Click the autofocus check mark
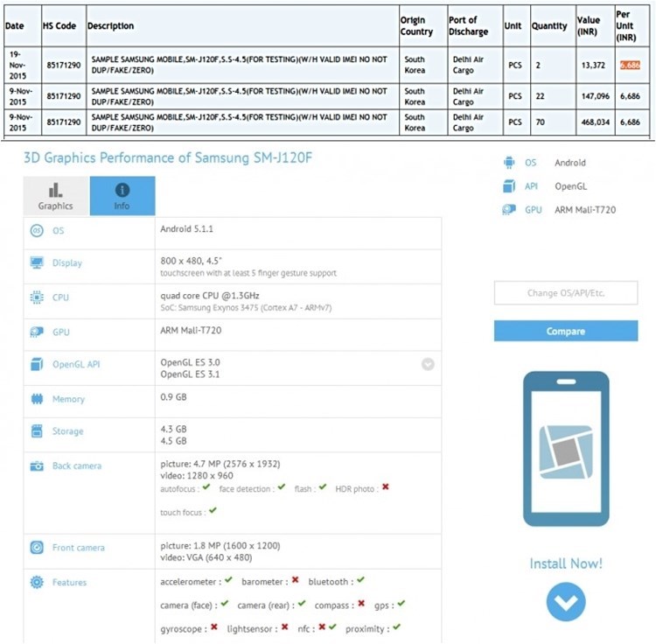The image size is (656, 644). [206, 487]
